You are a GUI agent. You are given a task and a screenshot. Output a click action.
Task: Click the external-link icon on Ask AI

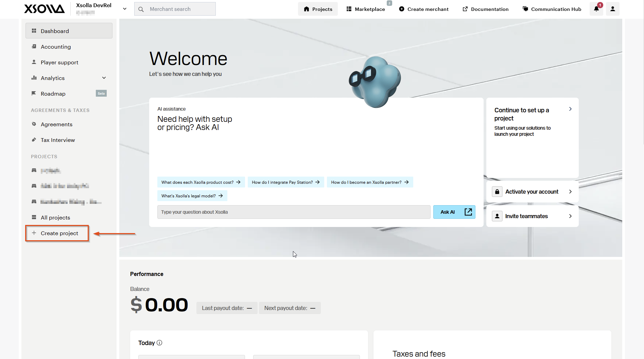point(468,212)
